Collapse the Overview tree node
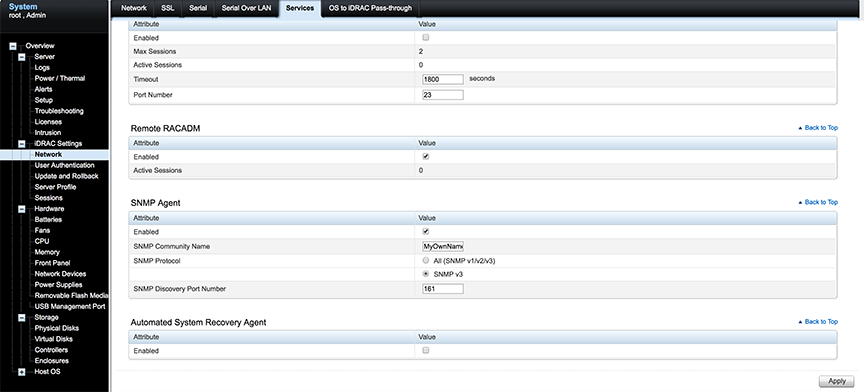 click(x=13, y=46)
